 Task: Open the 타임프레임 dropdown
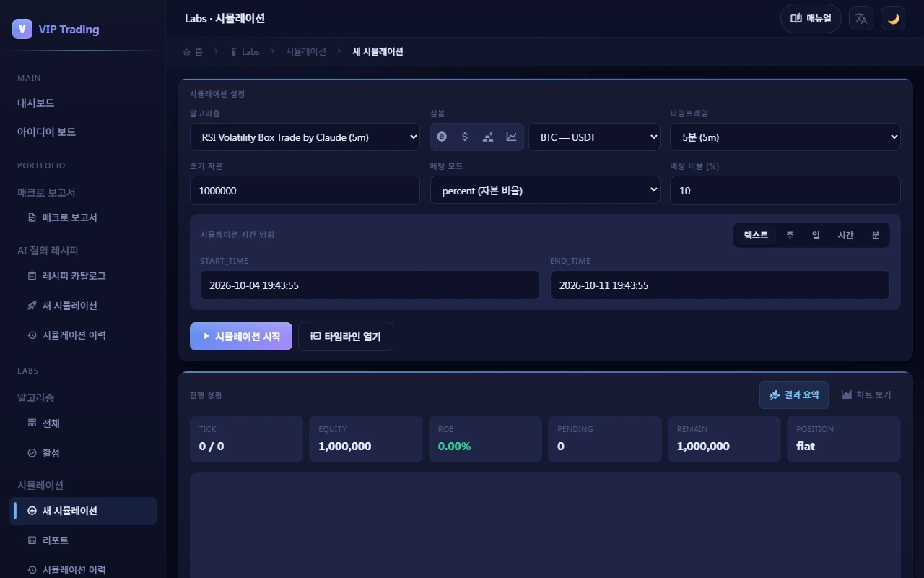coord(785,137)
